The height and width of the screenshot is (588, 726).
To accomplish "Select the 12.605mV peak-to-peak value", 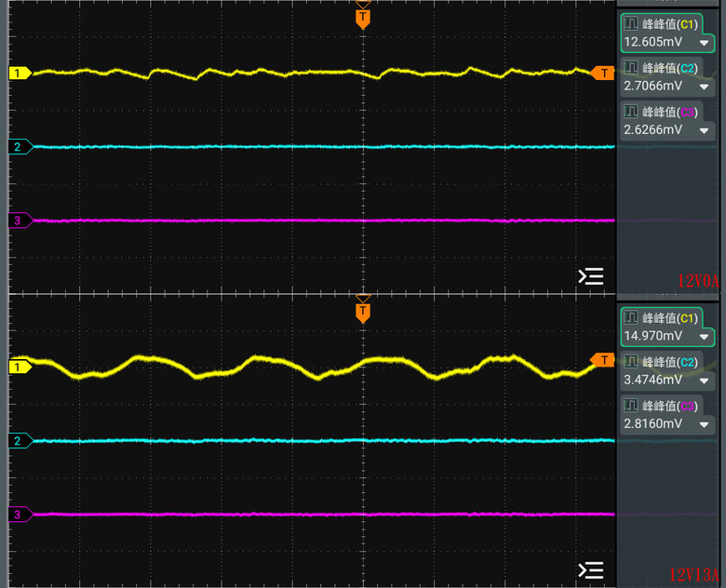I will [x=652, y=42].
